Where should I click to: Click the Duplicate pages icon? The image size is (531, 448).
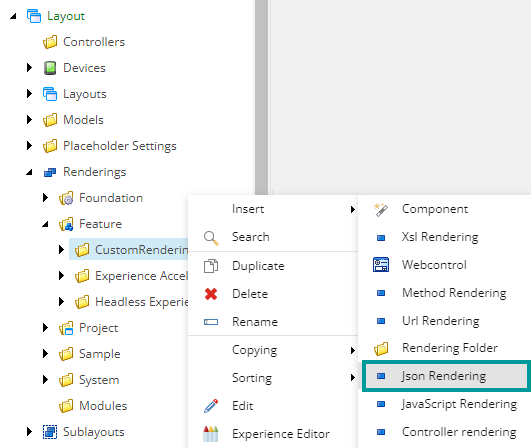tap(211, 266)
